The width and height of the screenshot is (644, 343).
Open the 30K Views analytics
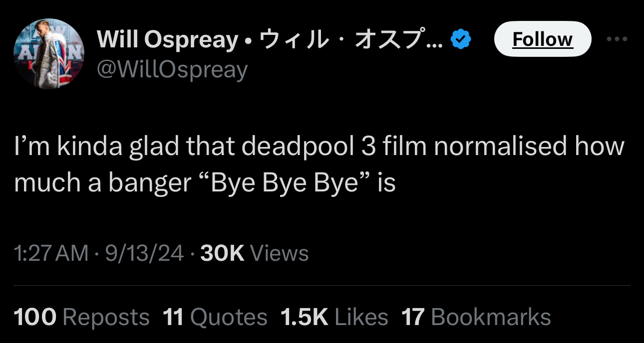click(x=254, y=253)
